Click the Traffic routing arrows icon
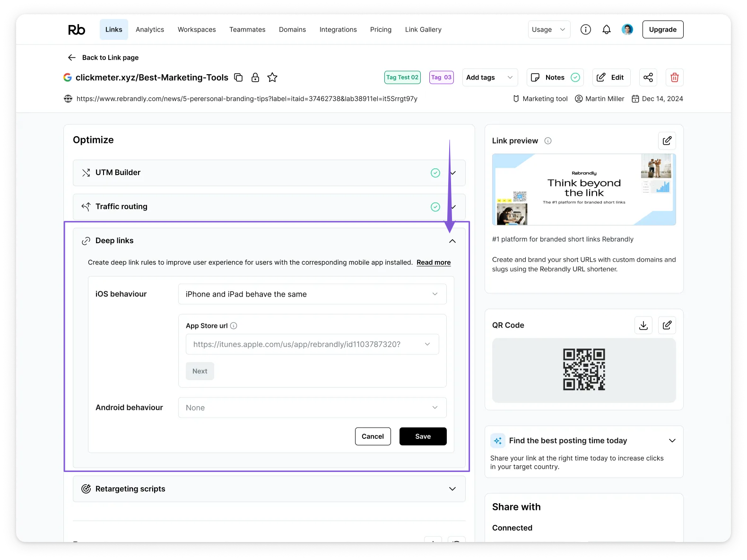 [86, 207]
